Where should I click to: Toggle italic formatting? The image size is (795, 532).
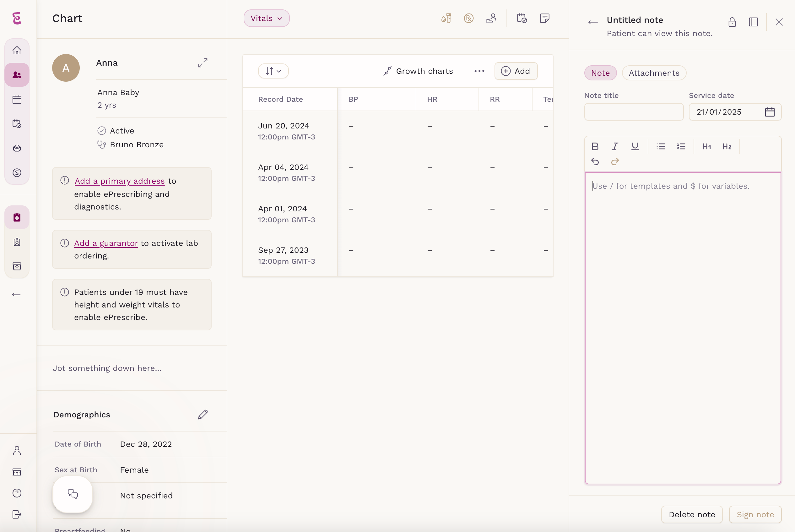pos(615,147)
